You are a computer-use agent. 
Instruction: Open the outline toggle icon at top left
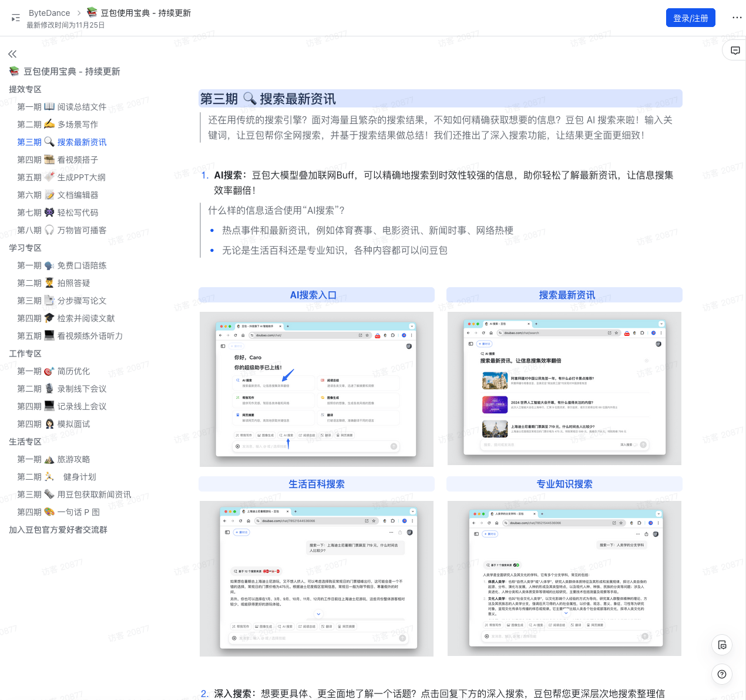(16, 18)
